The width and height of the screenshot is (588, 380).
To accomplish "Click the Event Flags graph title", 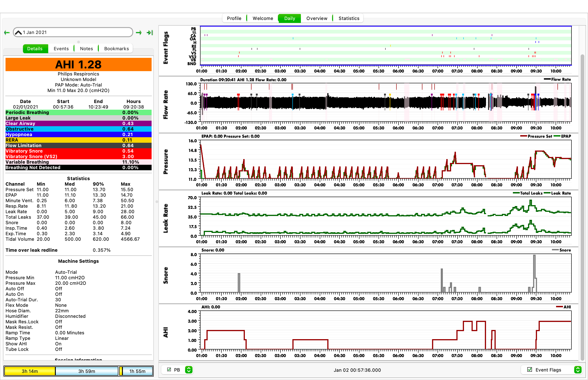I will coord(166,48).
